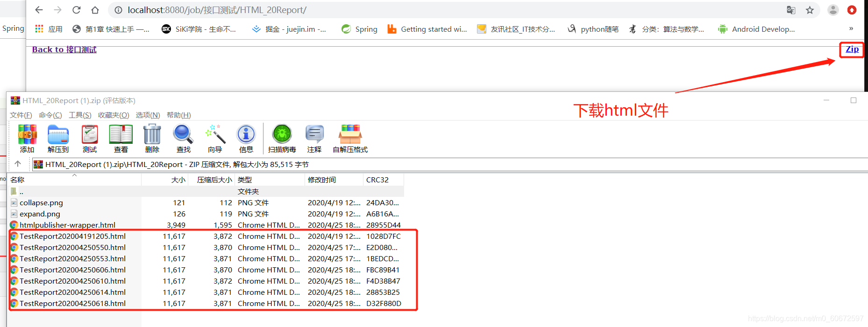
Task: Select TestReport202004250614.html
Action: pos(206,292)
